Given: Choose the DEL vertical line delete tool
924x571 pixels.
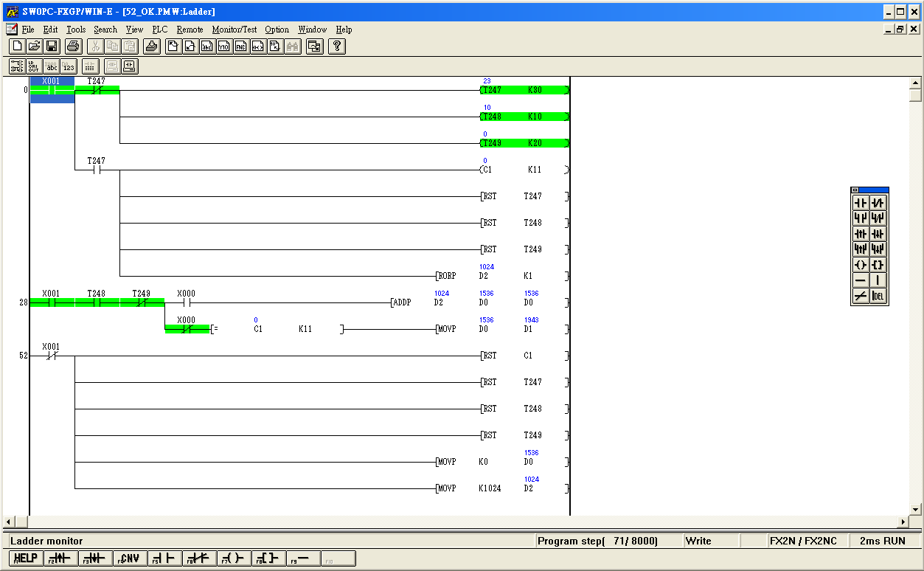Looking at the screenshot, I should coord(878,296).
